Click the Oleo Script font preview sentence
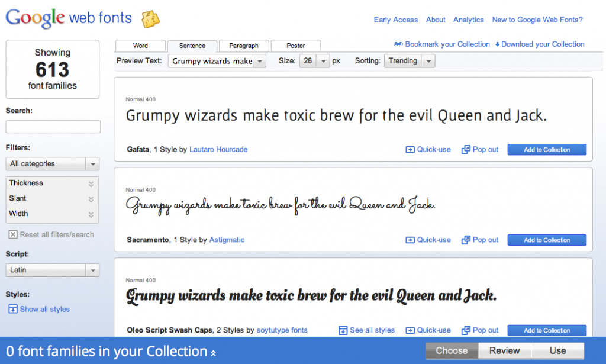Viewport: 606px width, 364px height. click(x=311, y=295)
